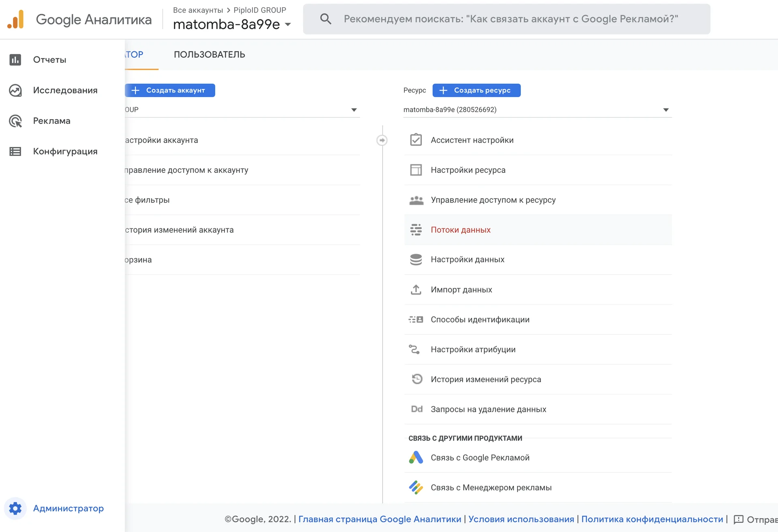Open Настройки атрибуции text
The height and width of the screenshot is (532, 778).
click(x=473, y=349)
